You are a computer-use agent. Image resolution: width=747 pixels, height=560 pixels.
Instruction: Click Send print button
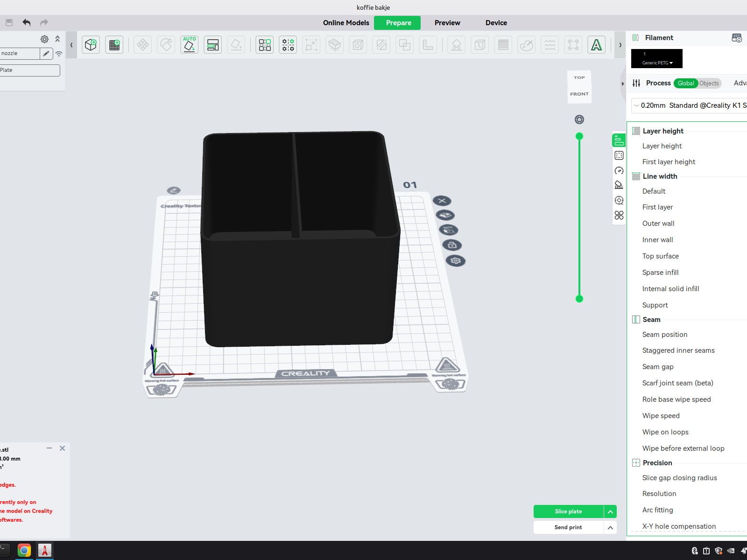tap(569, 527)
